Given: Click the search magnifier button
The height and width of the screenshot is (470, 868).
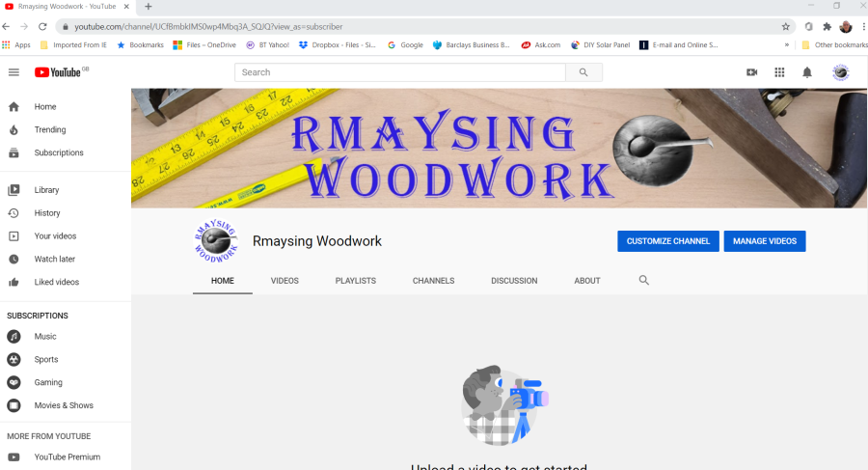Looking at the screenshot, I should click(x=583, y=72).
